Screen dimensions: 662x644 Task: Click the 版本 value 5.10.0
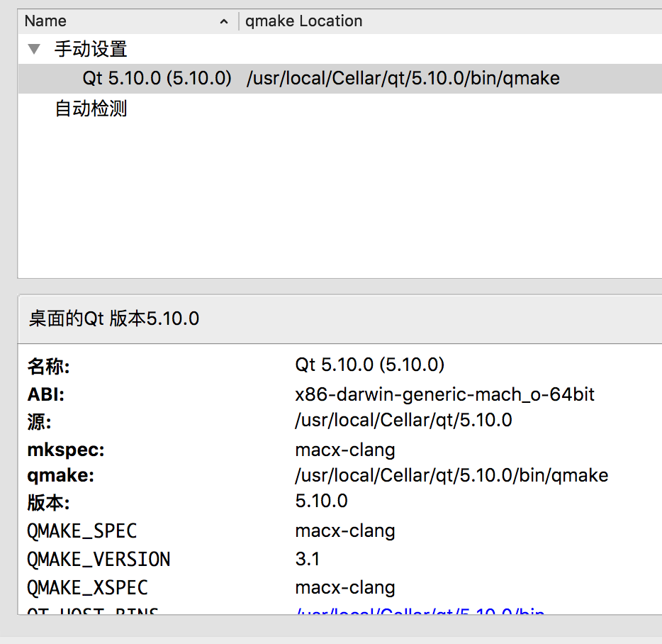[321, 501]
